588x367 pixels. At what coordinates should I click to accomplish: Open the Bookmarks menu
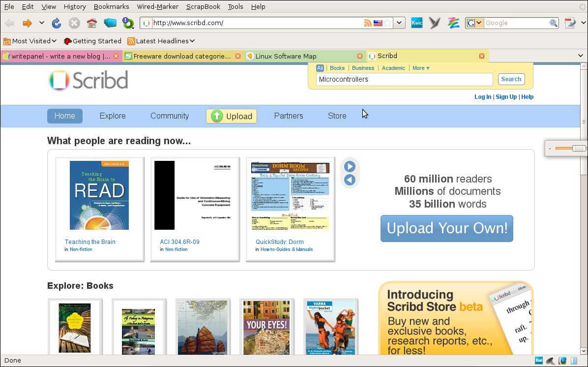[112, 6]
